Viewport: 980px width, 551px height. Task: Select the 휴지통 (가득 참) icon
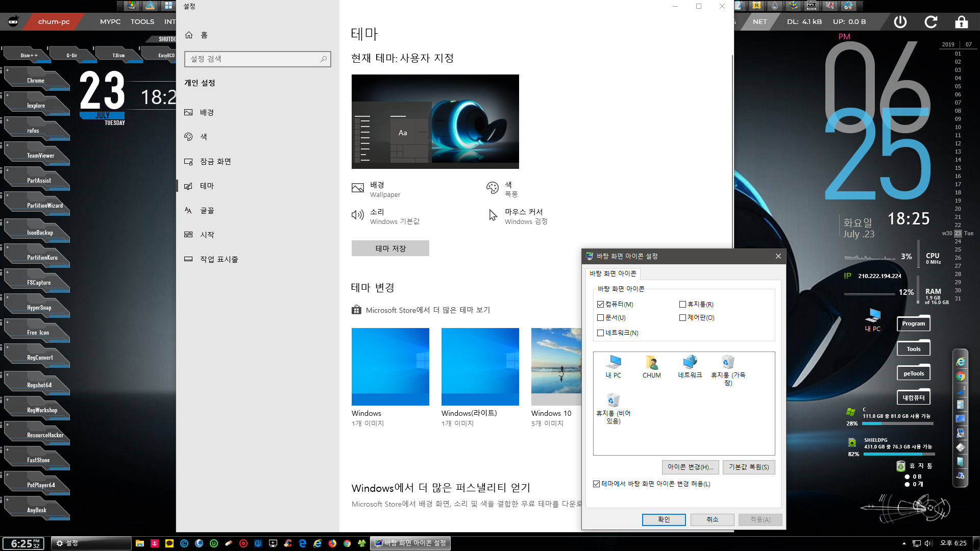point(728,370)
